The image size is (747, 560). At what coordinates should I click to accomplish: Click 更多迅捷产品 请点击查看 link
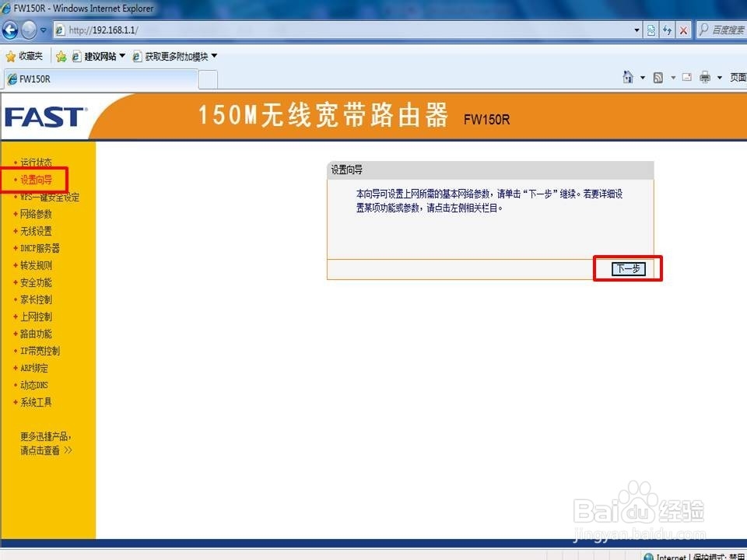pos(46,443)
